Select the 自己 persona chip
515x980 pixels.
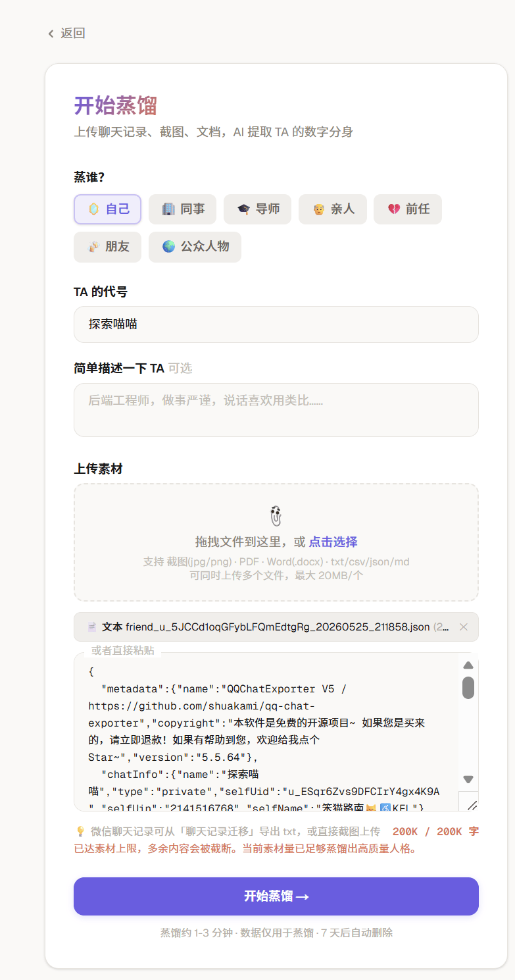tap(108, 209)
